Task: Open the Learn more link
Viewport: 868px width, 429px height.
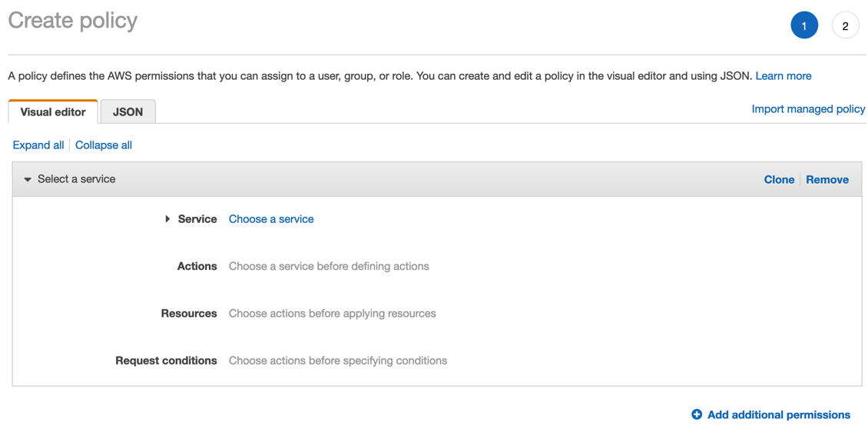Action: click(784, 76)
